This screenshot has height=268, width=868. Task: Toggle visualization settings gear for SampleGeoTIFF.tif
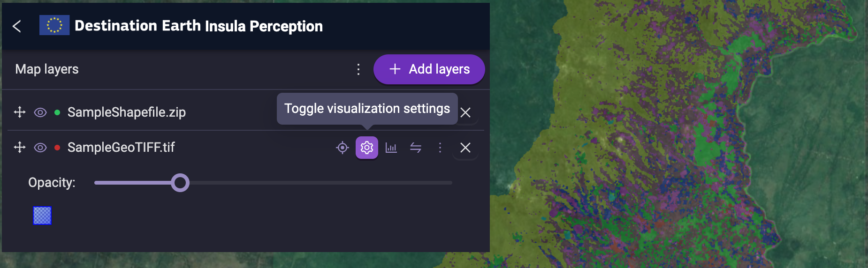(367, 148)
